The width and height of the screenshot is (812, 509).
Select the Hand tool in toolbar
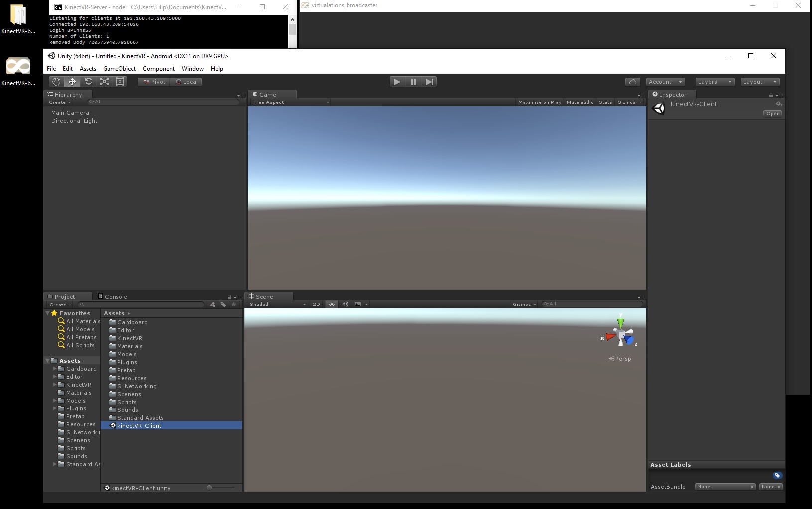(56, 82)
